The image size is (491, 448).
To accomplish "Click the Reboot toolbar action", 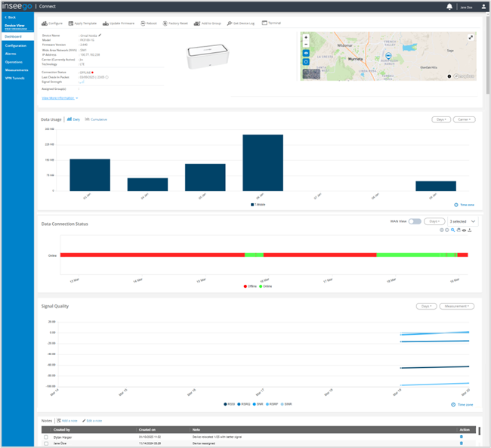I will pos(149,23).
